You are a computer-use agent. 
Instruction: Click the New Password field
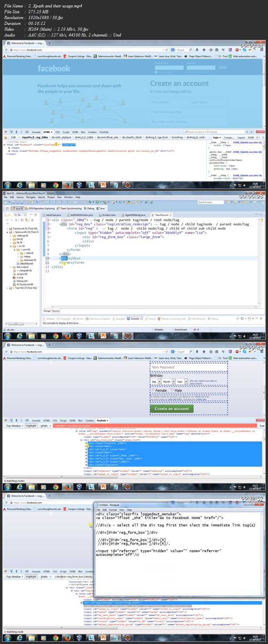point(189,367)
